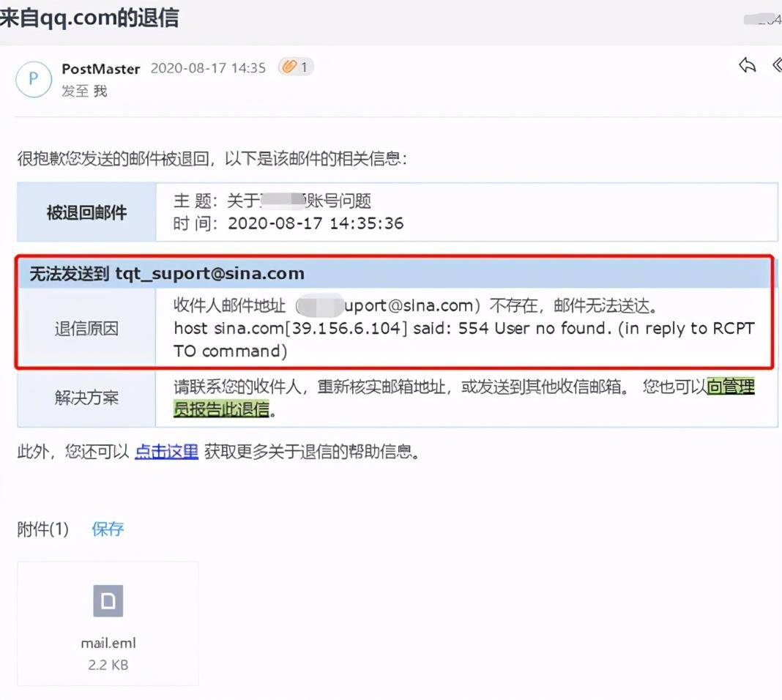Screen dimensions: 782x700
Task: Expand the 发至 我 recipient details
Action: [x=83, y=91]
